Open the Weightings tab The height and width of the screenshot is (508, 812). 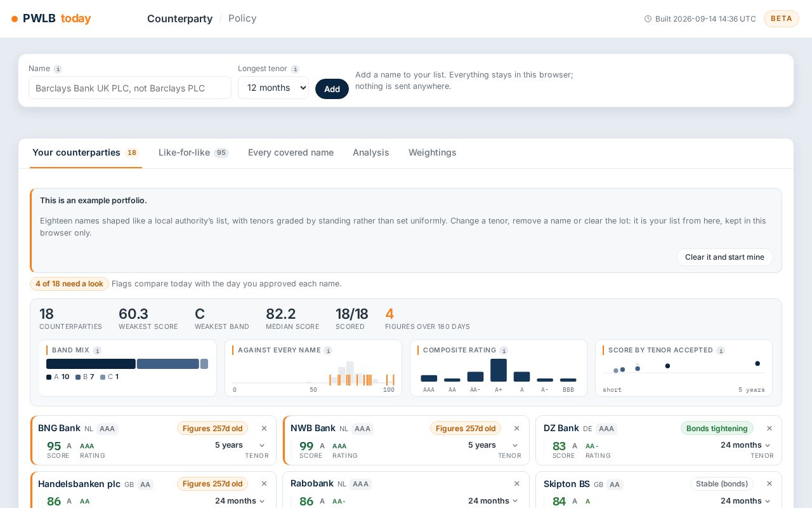[x=433, y=153]
